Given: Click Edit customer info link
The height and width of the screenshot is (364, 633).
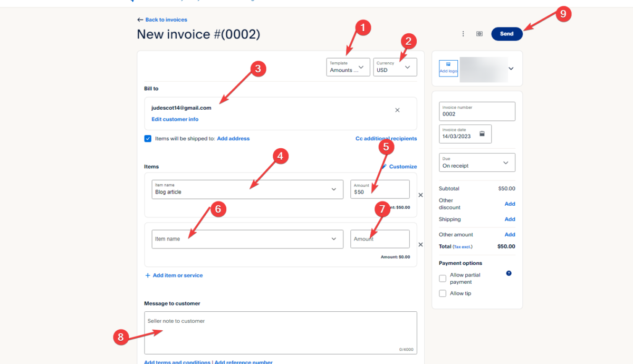Looking at the screenshot, I should click(x=175, y=119).
